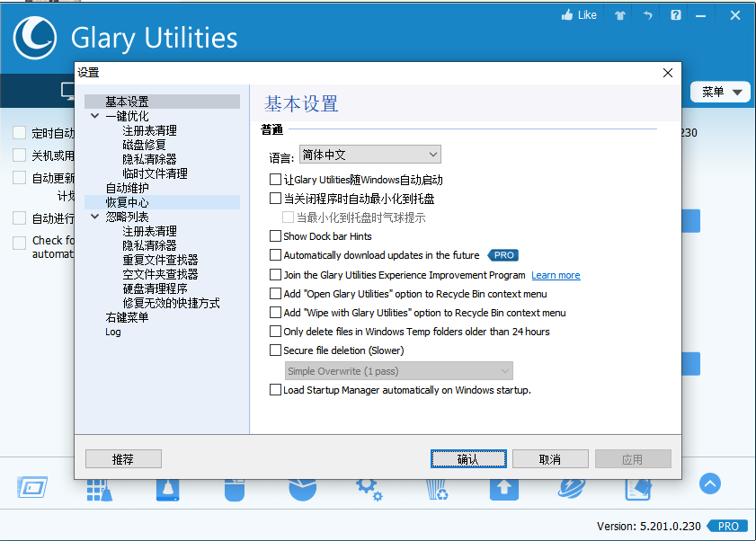Screen dimensions: 756x541
Task: Collapse the 一键优化 tree node
Action: coord(95,116)
